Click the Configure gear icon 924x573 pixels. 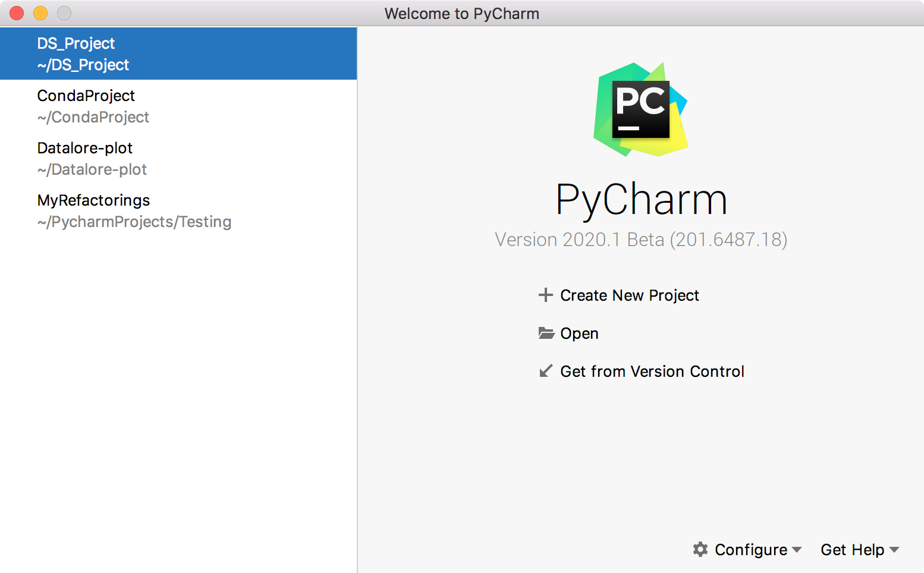700,549
